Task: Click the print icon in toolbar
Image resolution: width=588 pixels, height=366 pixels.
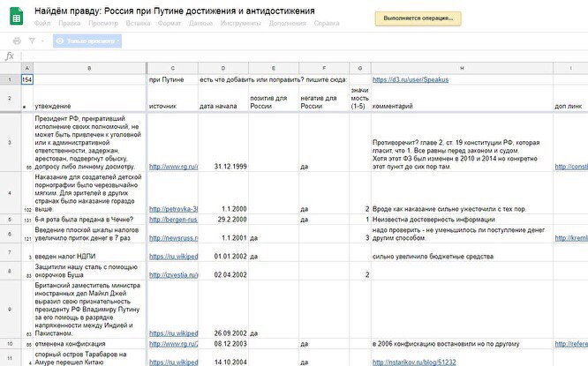Action: click(x=17, y=41)
